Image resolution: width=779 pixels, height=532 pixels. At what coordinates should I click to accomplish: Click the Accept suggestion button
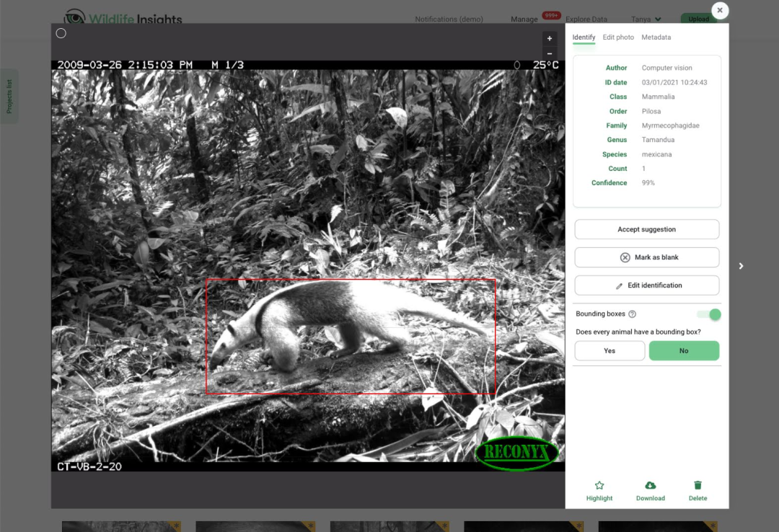pos(647,229)
